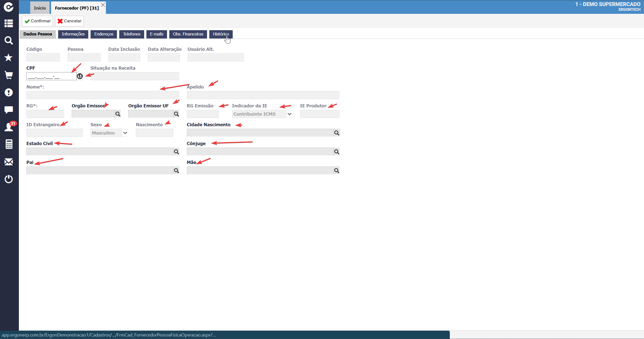
Task: Click the ID Estrangeiro input field
Action: (x=55, y=133)
